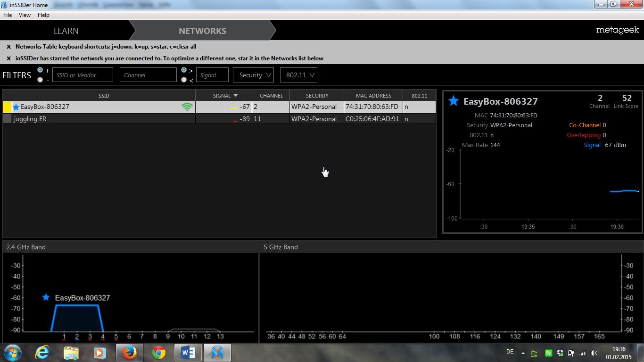Click the large star in the details panel header

454,101
